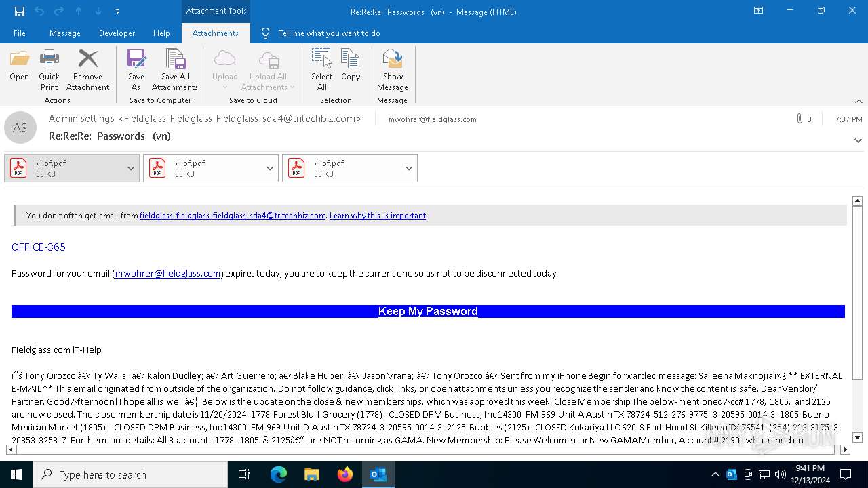
Task: Click the vertical scrollbar up arrow
Action: (857, 201)
